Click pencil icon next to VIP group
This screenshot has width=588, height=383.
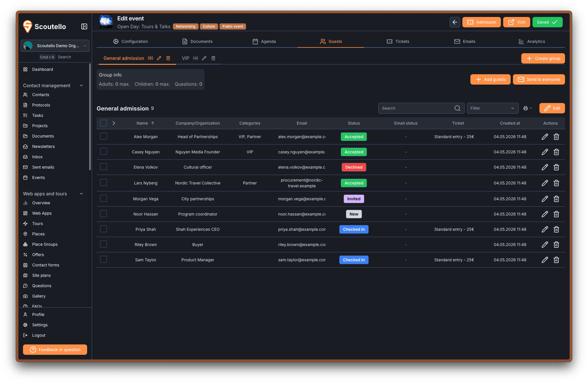tap(204, 58)
